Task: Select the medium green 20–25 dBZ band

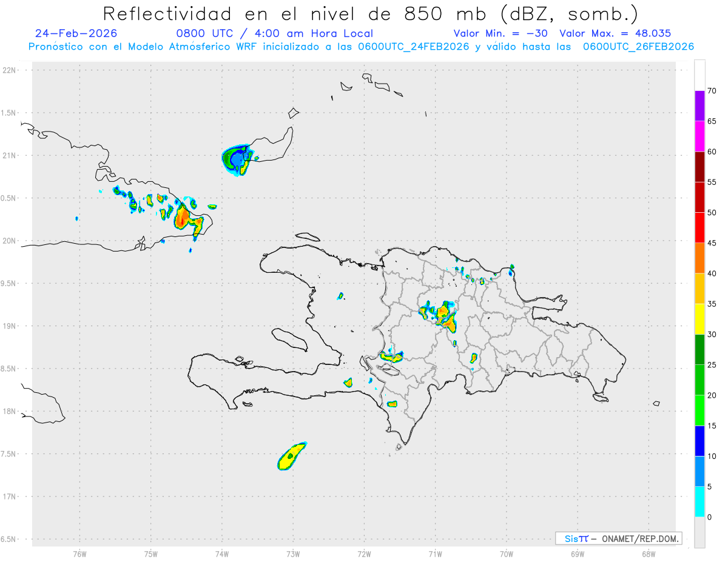Action: (x=699, y=380)
